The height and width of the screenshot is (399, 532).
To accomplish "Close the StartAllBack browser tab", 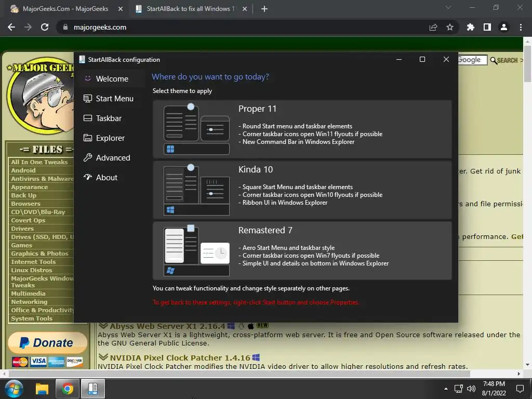I will tap(245, 9).
